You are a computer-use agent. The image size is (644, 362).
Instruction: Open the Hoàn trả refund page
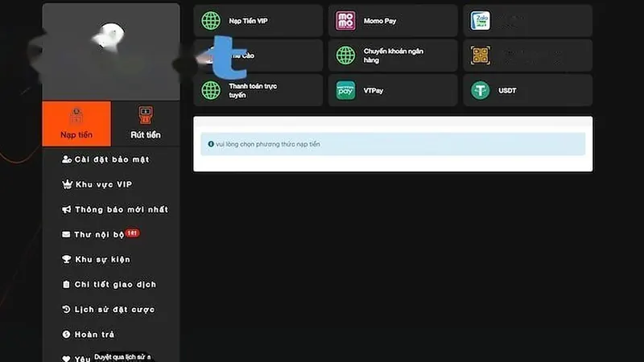click(x=88, y=335)
